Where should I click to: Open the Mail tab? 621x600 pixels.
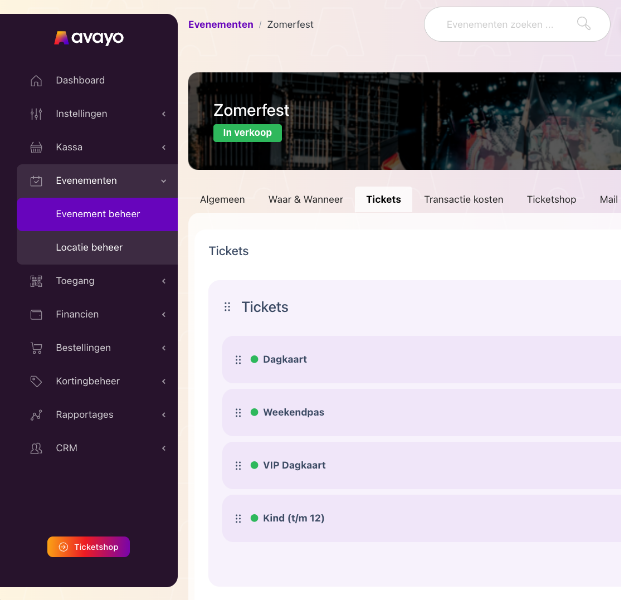[608, 200]
